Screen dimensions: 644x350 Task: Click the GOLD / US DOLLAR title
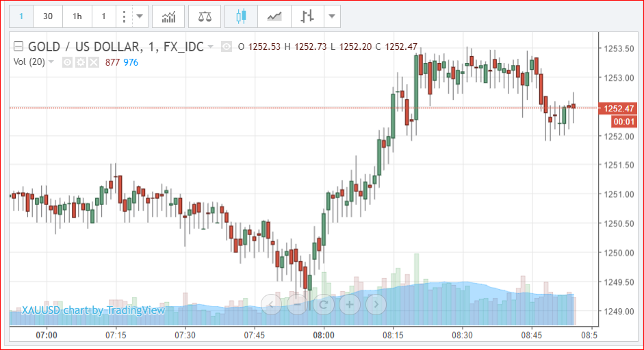coord(85,46)
